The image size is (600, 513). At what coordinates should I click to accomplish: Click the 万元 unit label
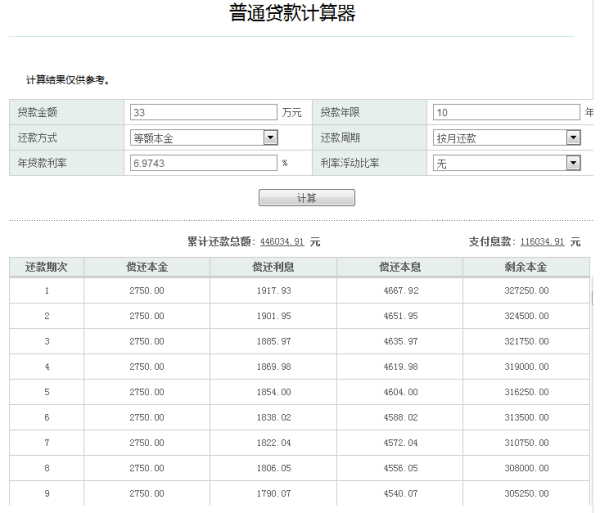[x=292, y=112]
